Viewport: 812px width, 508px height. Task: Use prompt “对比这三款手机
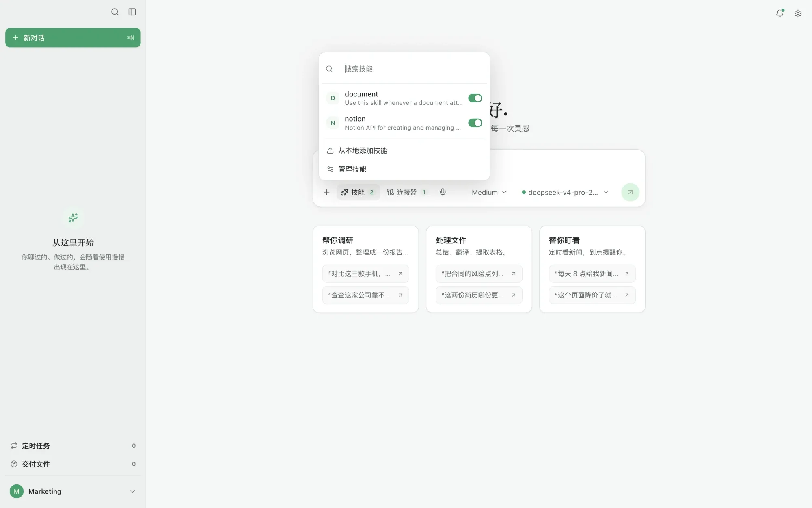[x=365, y=274]
